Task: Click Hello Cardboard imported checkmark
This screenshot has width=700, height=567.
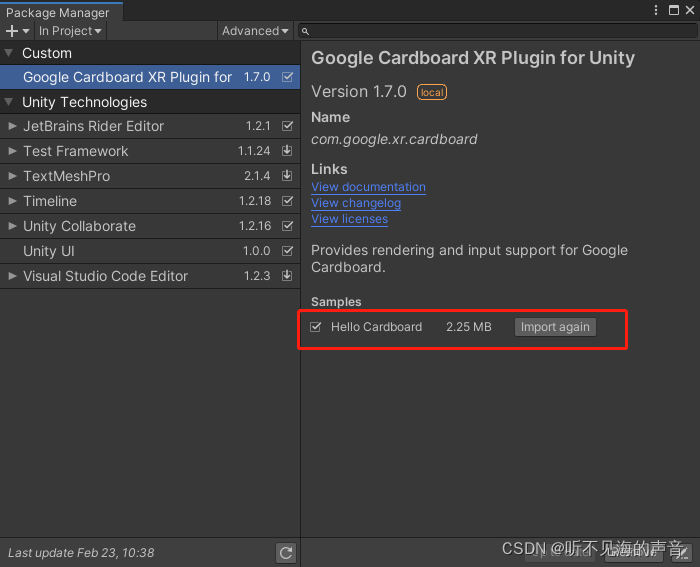Action: coord(316,327)
